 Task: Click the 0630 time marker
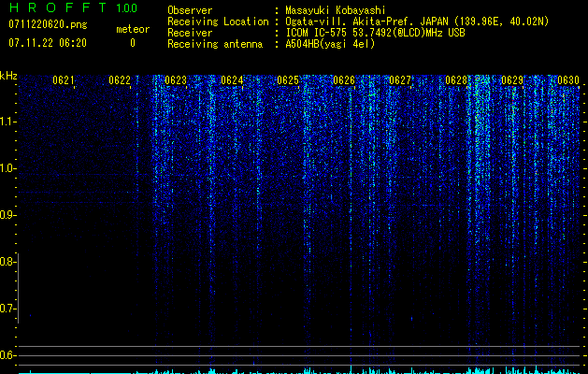coord(568,80)
